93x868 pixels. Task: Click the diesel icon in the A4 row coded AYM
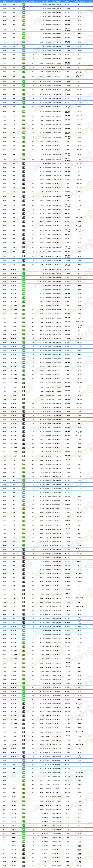point(24,222)
